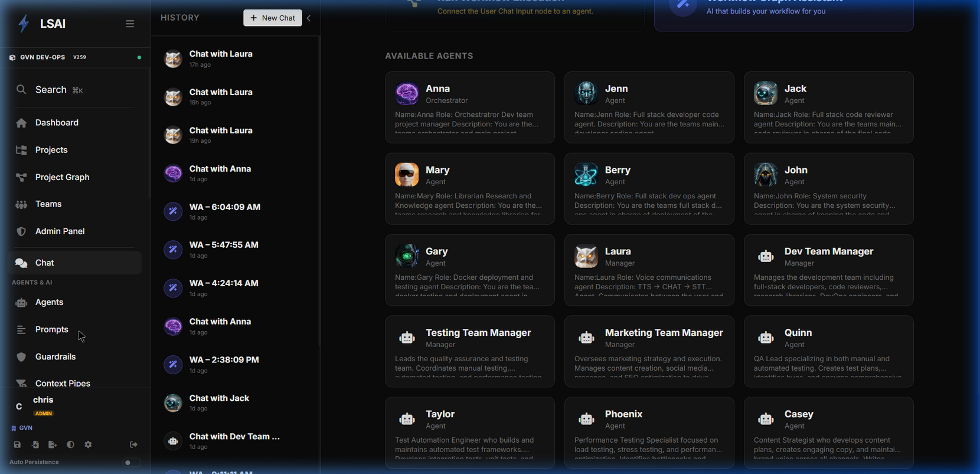Viewport: 980px width, 474px height.
Task: Open Chat with Laura from 19h ago
Action: 235,135
